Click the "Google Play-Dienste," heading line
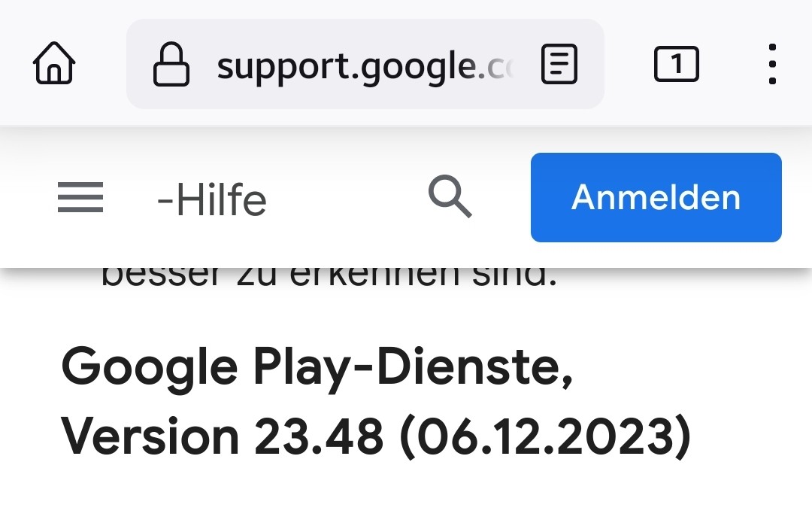 point(317,368)
